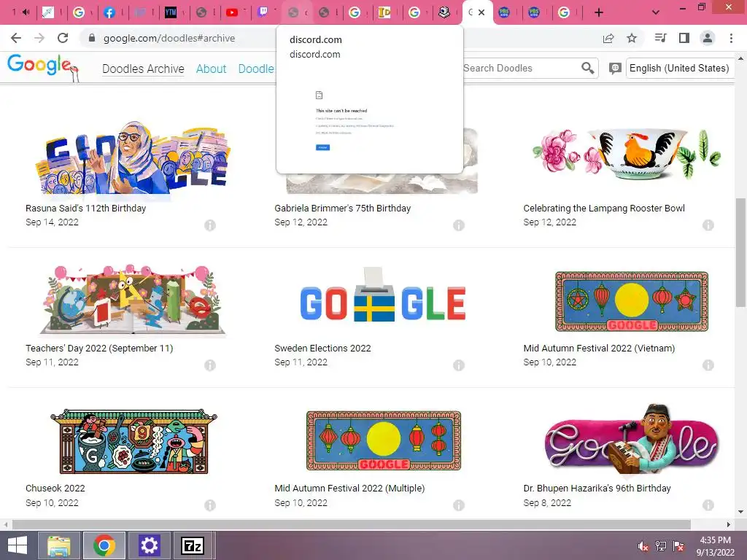Click the Sweden Elections 2022 title
Screen dimensions: 747x560
pyautogui.click(x=322, y=348)
